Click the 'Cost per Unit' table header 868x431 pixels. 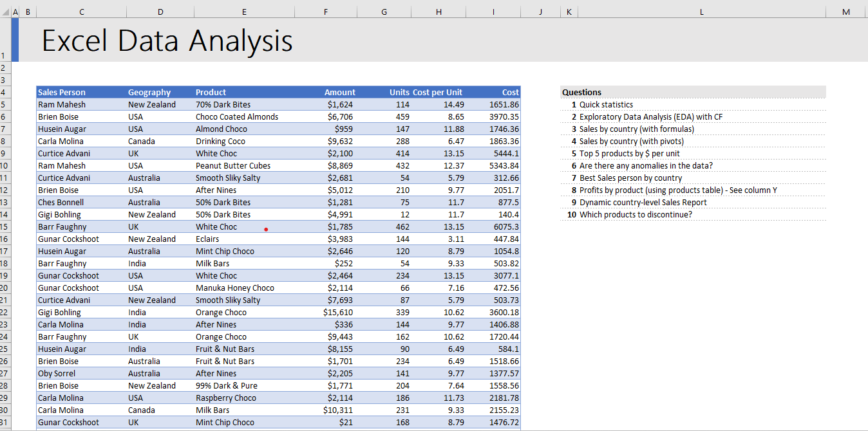439,92
